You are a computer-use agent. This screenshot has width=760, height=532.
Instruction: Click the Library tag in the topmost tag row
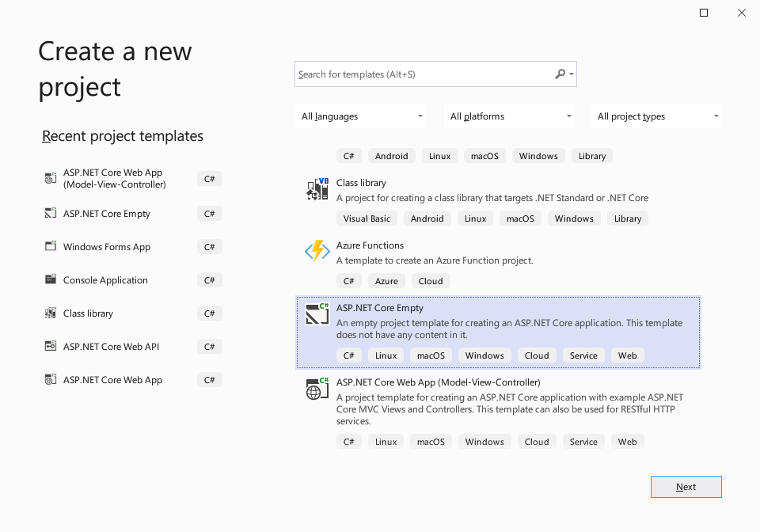click(592, 156)
